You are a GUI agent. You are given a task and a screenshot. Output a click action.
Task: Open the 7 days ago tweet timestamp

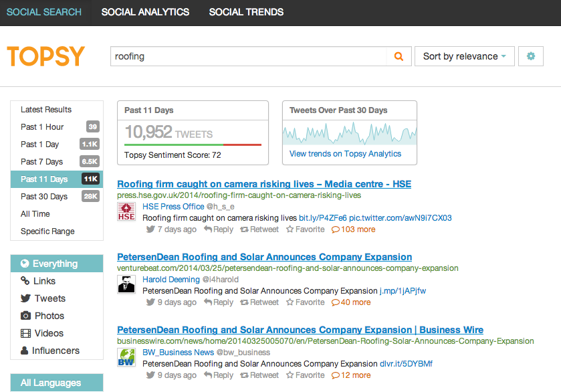pos(177,229)
